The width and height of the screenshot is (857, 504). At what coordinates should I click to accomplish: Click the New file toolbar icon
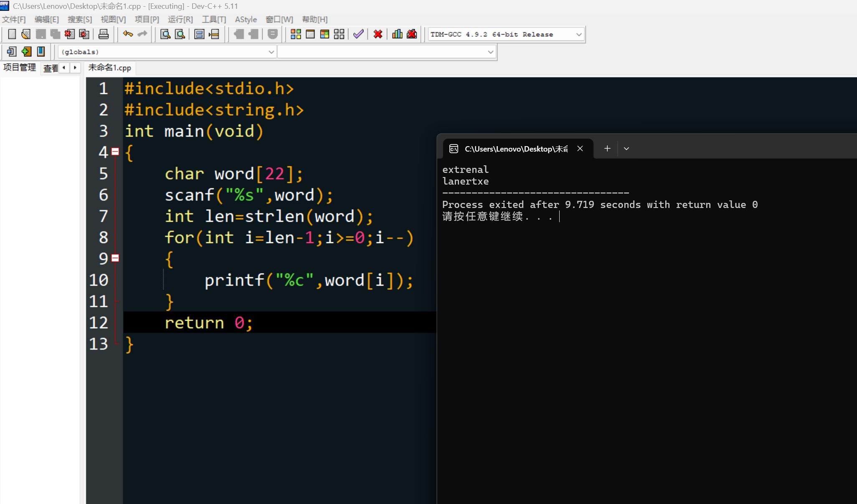click(x=12, y=34)
